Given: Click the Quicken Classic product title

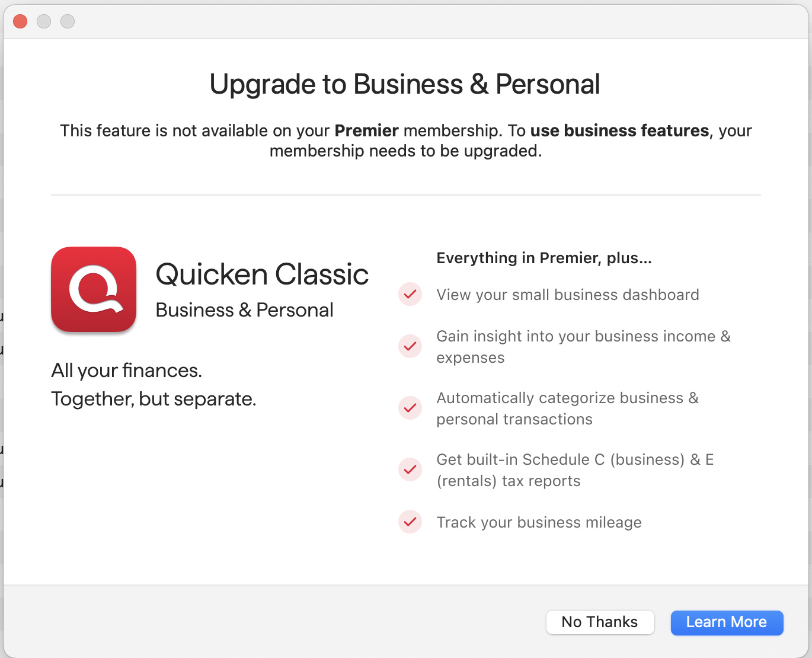Looking at the screenshot, I should (262, 274).
